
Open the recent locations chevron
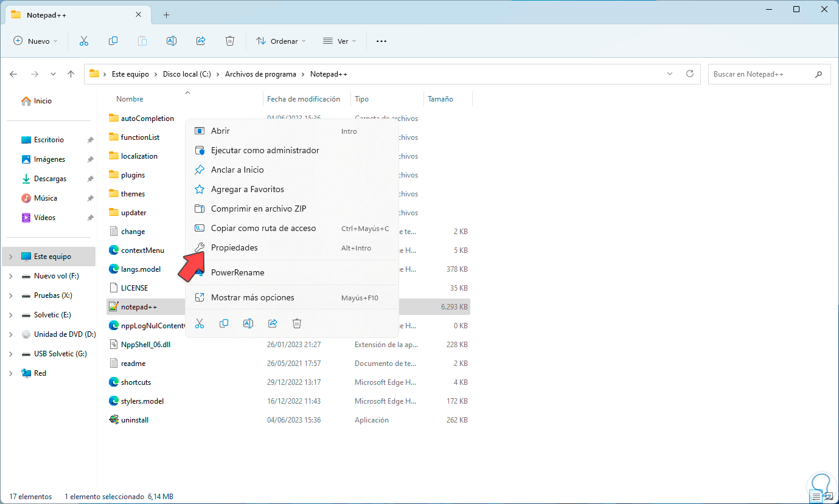tap(53, 74)
